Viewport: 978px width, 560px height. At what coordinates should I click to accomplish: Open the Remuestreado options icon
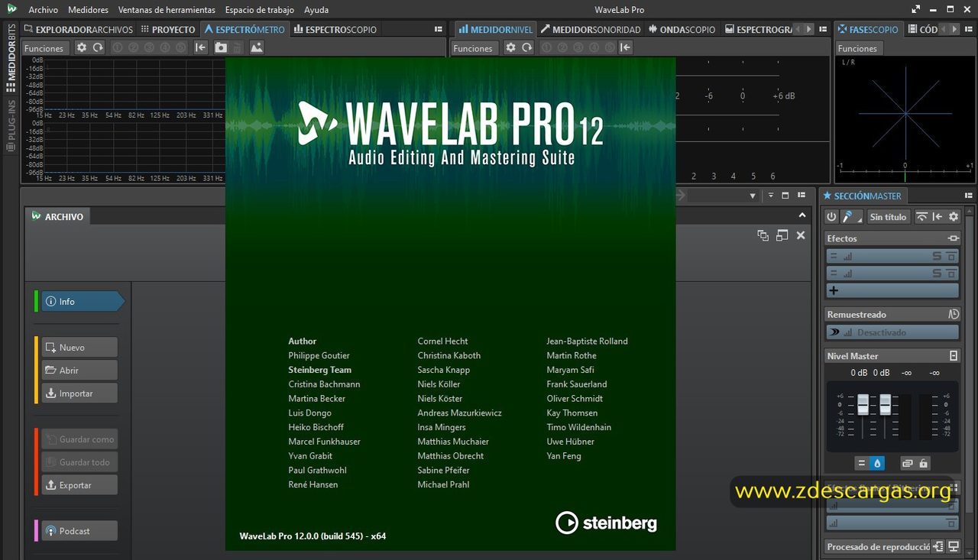pos(953,314)
